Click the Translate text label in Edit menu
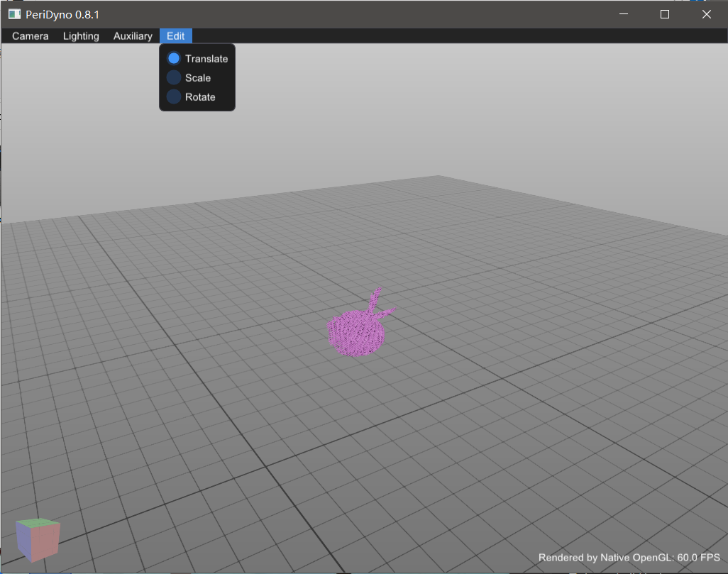The height and width of the screenshot is (574, 728). [206, 59]
